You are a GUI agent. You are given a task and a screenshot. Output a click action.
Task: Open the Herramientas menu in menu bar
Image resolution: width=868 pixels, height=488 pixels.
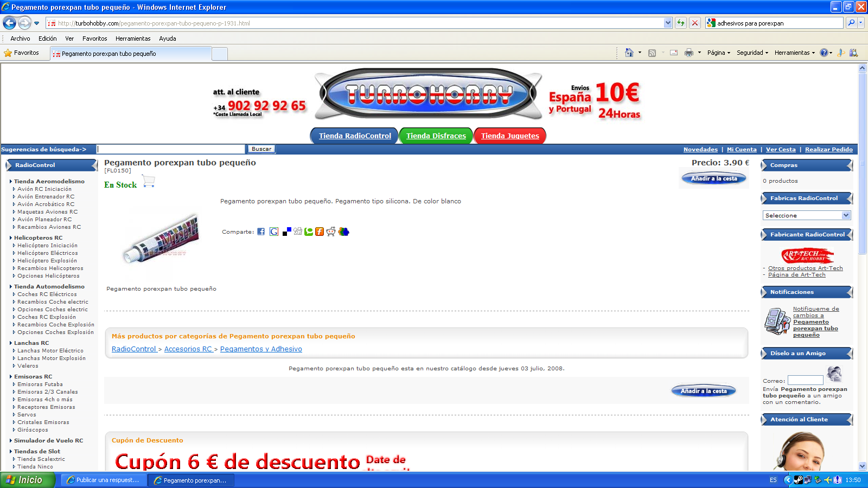coord(133,38)
